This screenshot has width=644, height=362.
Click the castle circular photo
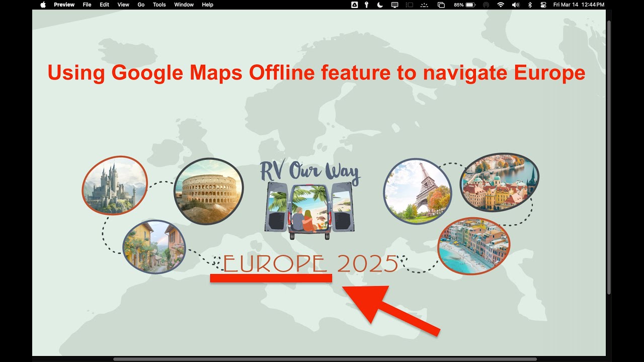pyautogui.click(x=115, y=186)
